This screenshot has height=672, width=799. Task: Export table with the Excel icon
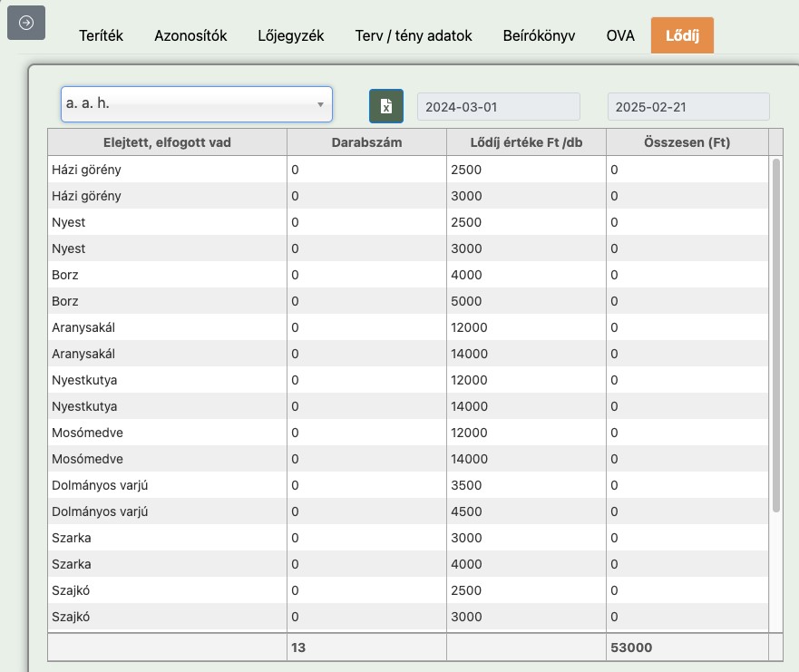[x=386, y=106]
